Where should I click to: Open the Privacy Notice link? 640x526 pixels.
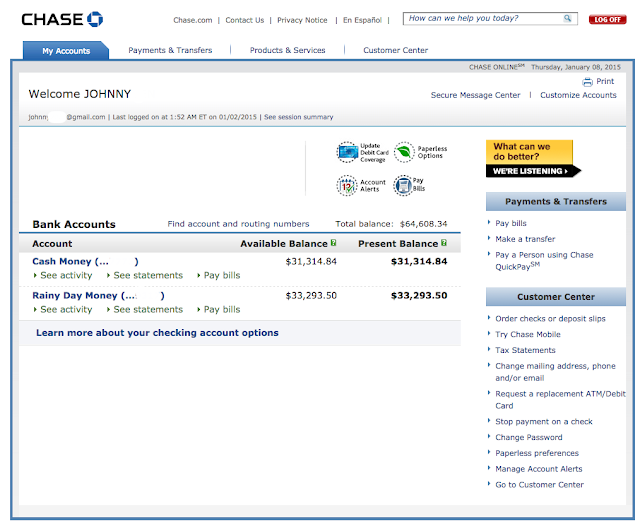[302, 20]
